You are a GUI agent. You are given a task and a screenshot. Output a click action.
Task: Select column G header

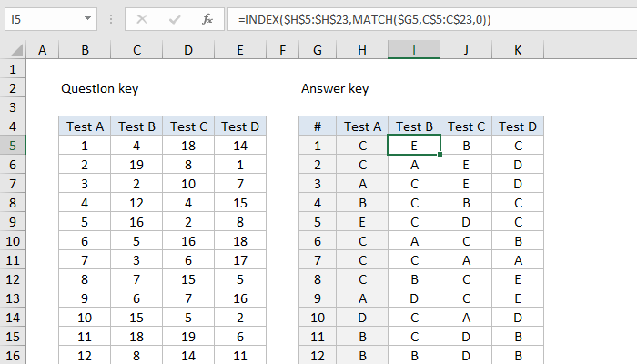[x=318, y=50]
